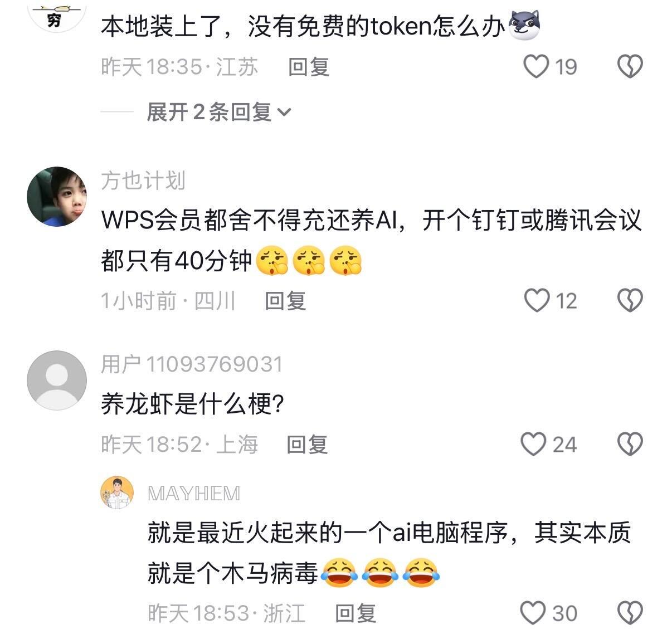The width and height of the screenshot is (672, 639).
Task: Open 方也计划's profile avatar
Action: point(57,197)
